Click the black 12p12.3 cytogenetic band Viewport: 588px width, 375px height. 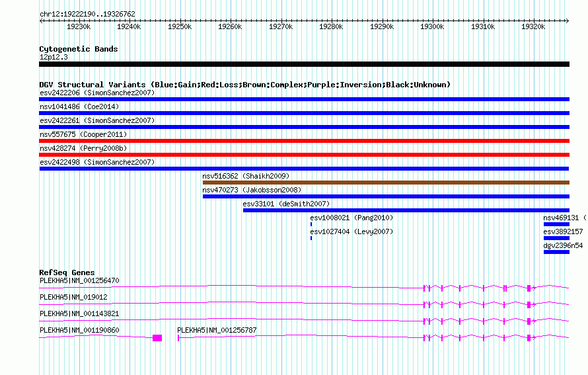(304, 64)
